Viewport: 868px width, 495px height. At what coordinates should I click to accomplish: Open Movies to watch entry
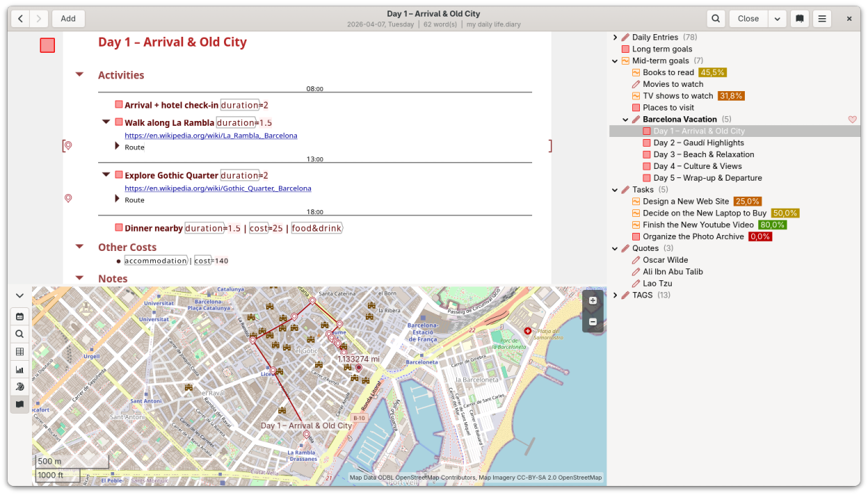click(673, 84)
